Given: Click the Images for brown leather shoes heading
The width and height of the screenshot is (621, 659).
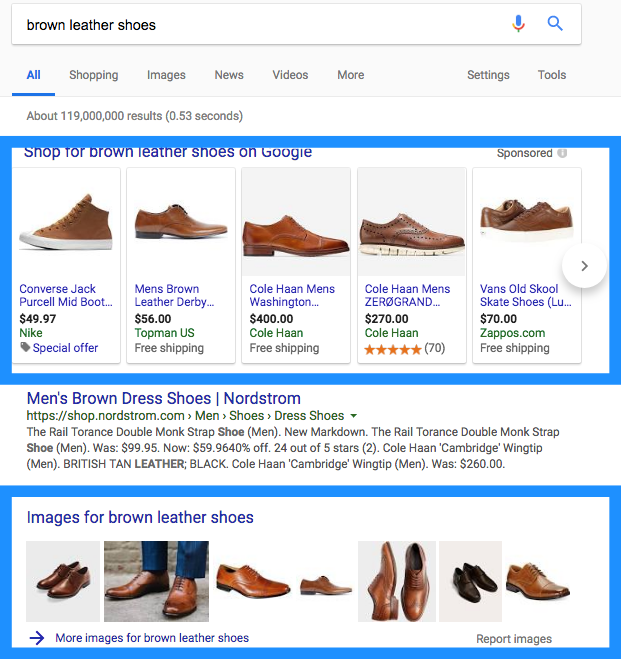Looking at the screenshot, I should point(140,517).
